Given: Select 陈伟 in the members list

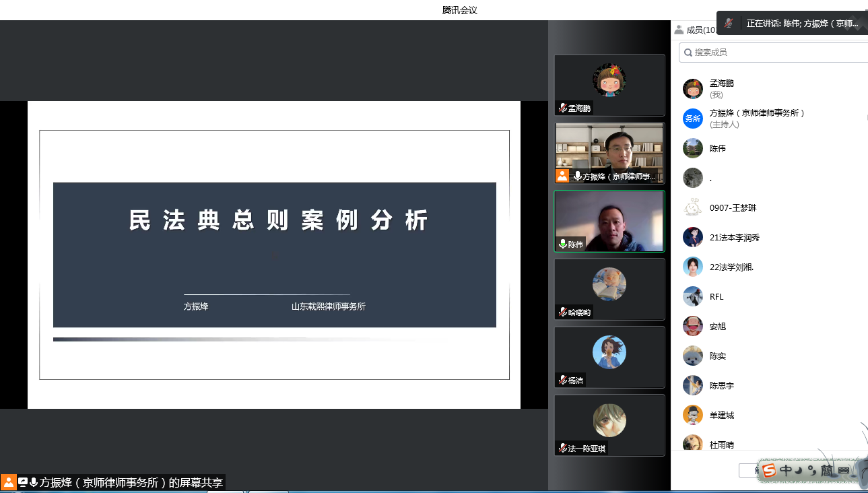Looking at the screenshot, I should click(718, 148).
